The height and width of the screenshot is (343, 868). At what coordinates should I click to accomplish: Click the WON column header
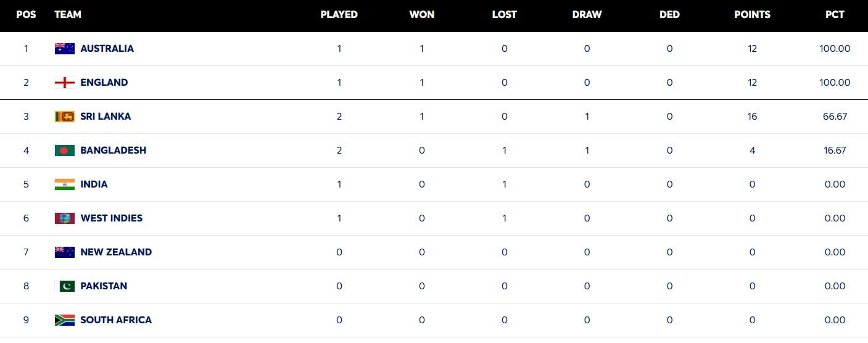pos(422,15)
